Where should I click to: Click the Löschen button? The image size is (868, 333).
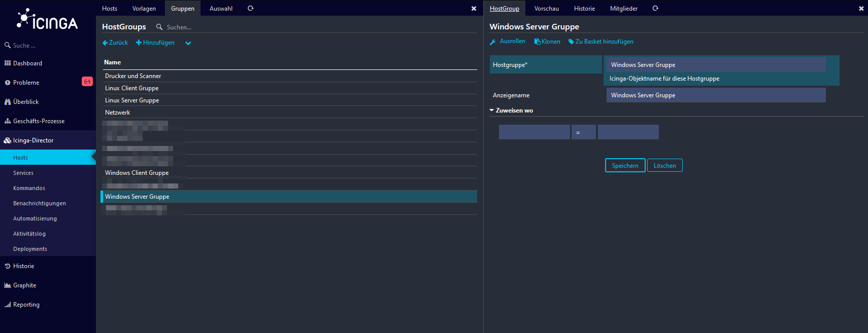click(x=665, y=166)
